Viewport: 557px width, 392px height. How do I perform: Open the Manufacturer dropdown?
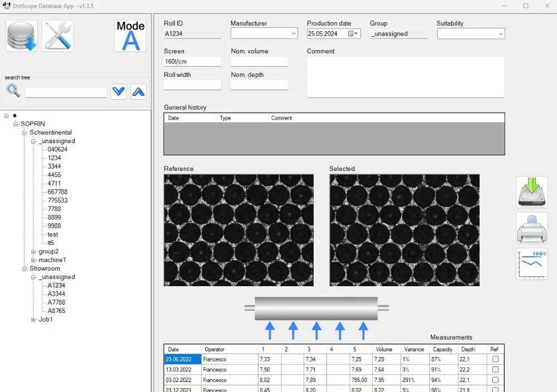tap(294, 34)
